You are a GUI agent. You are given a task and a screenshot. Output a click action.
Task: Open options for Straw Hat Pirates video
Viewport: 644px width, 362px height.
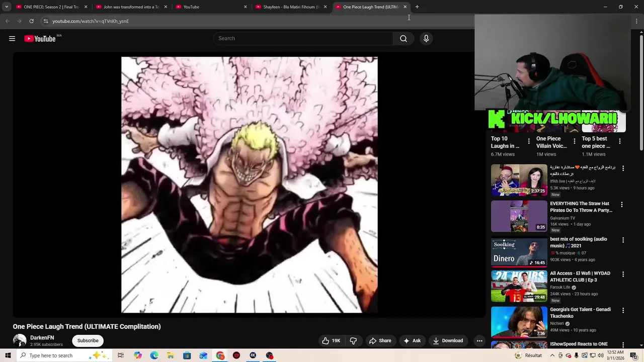622,205
